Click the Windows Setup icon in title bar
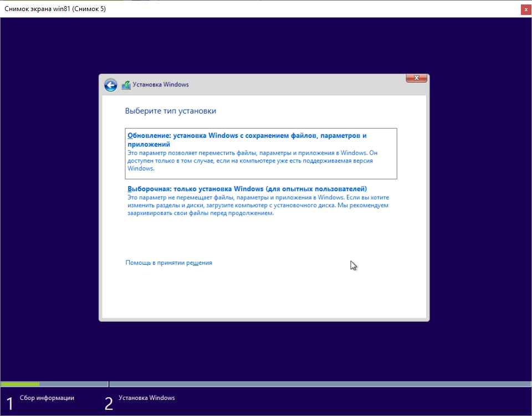 (126, 85)
